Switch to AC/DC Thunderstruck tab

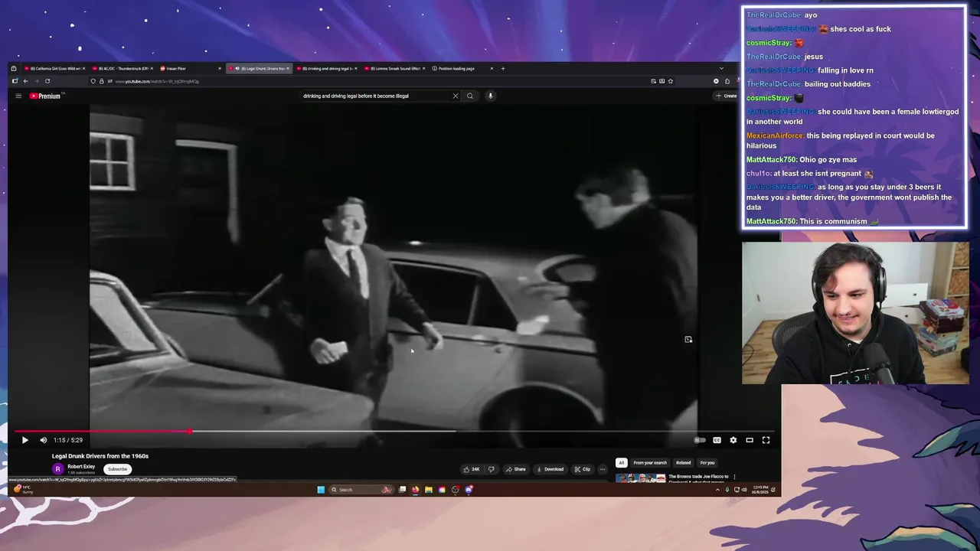pos(123,68)
